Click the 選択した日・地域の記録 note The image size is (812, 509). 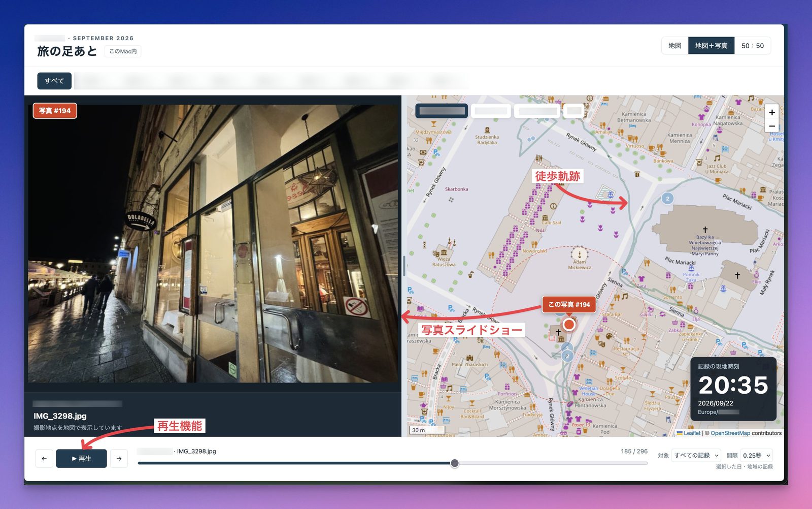[x=745, y=466]
